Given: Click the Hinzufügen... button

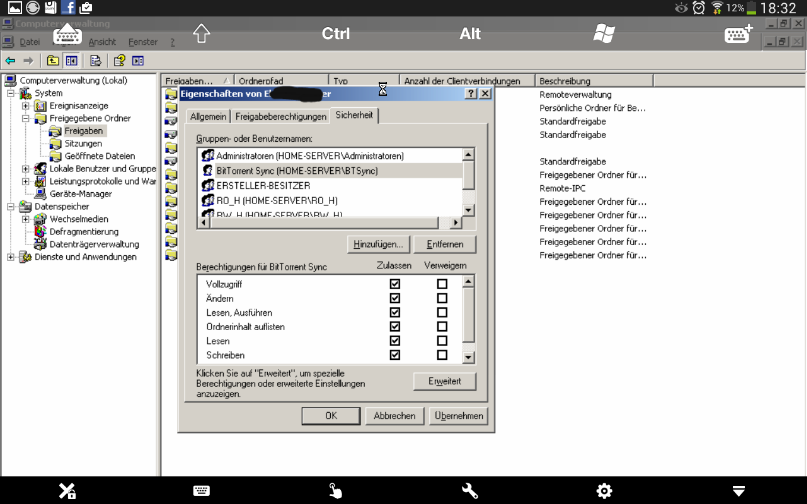Looking at the screenshot, I should 378,245.
